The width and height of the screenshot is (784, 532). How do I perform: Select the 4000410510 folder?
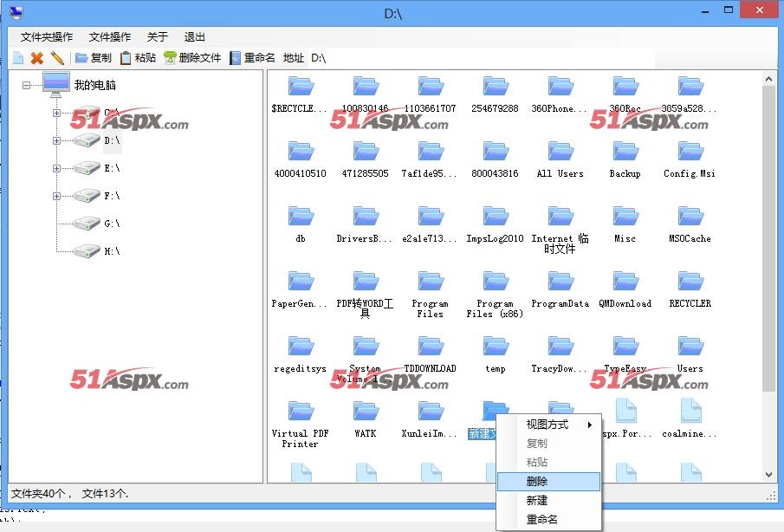click(301, 159)
